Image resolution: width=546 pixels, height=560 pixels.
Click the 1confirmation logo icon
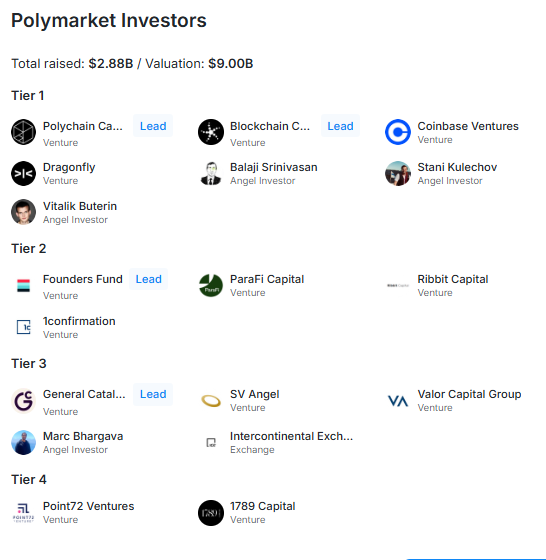coord(24,327)
